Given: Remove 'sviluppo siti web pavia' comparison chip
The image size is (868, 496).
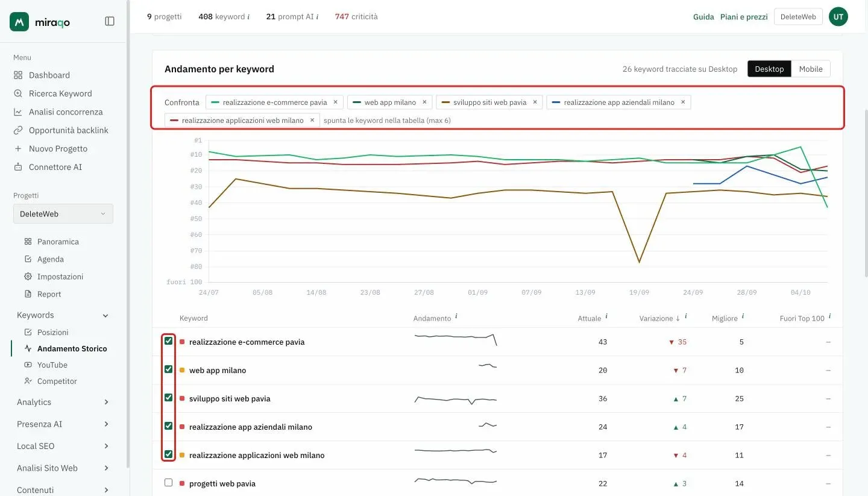Looking at the screenshot, I should coord(535,102).
